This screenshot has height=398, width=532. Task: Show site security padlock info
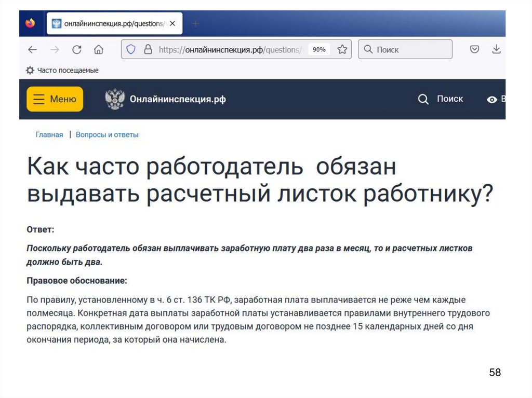(x=148, y=49)
